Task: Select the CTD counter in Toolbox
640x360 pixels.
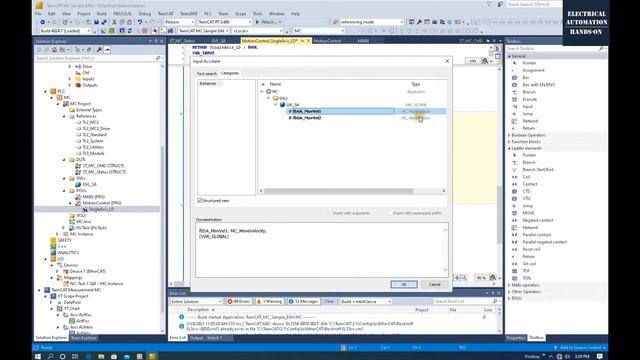Action: [x=526, y=191]
